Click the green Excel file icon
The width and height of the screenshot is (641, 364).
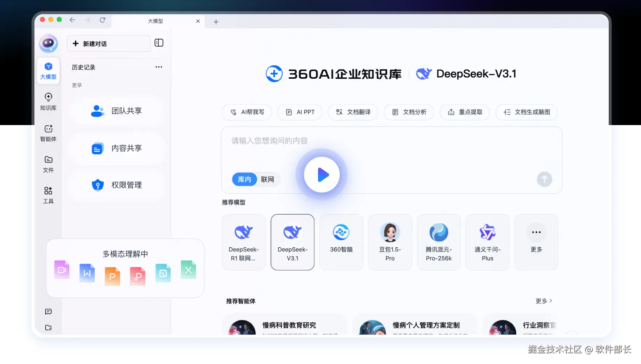point(189,270)
